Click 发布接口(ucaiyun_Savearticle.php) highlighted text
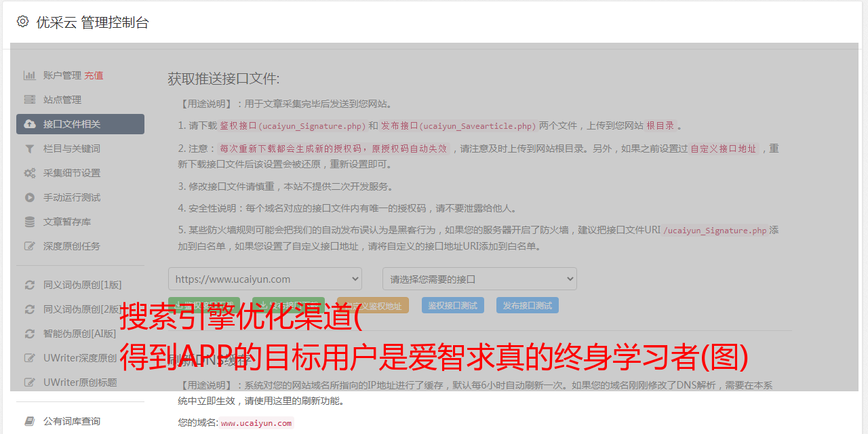The width and height of the screenshot is (868, 434). (458, 125)
